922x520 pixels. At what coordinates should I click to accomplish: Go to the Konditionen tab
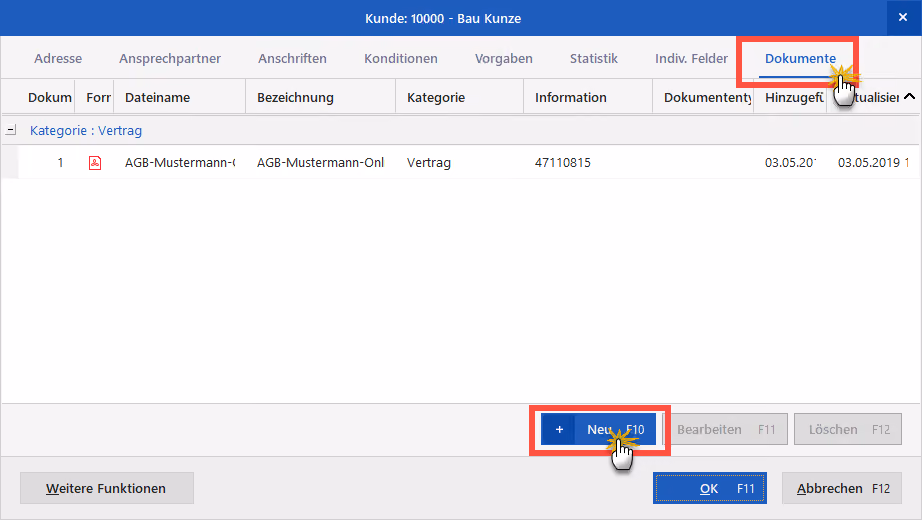point(400,58)
